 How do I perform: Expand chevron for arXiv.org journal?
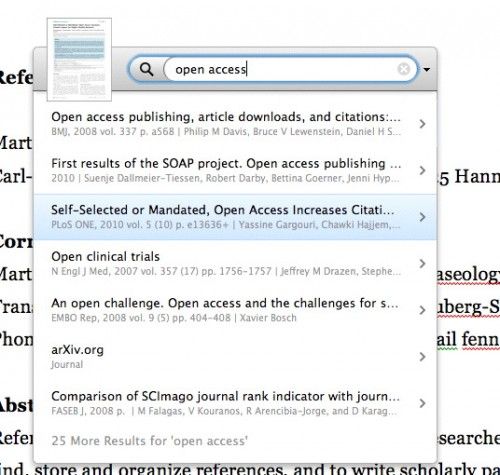(422, 357)
